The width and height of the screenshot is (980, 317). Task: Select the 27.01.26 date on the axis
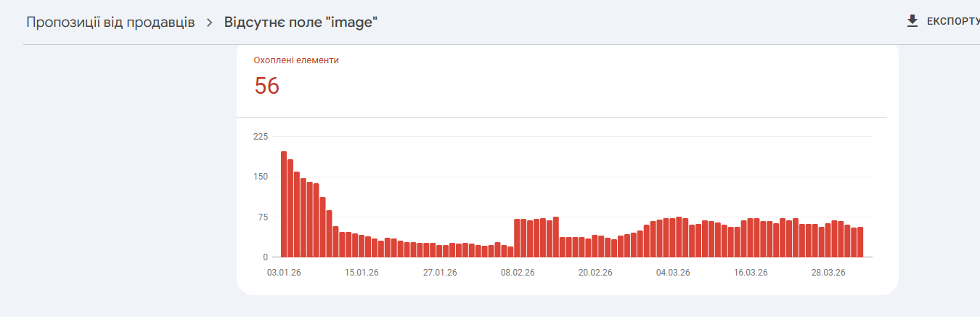point(439,273)
